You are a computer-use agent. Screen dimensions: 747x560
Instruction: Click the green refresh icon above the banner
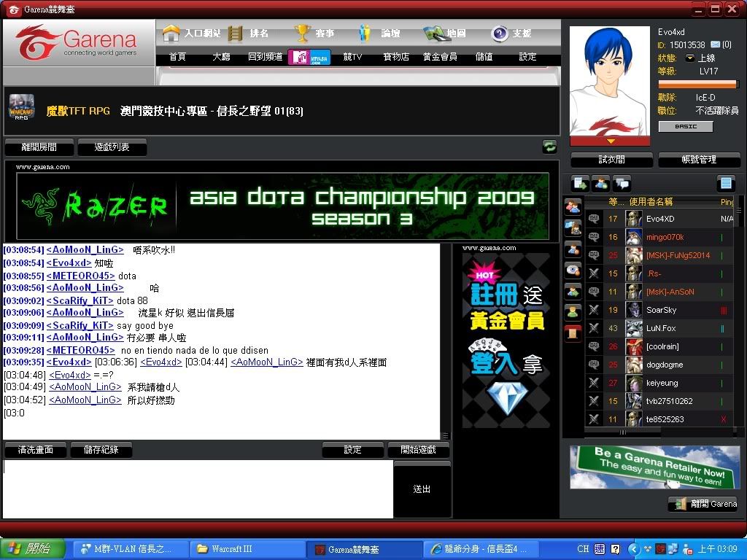549,147
